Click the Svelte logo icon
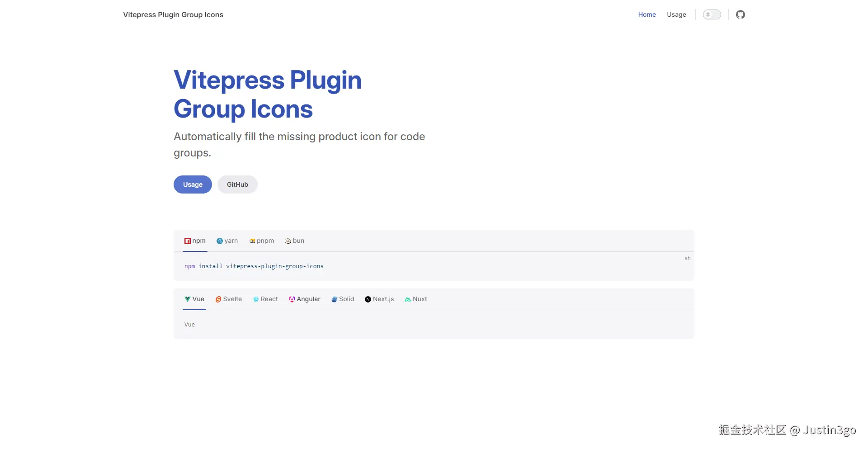 point(218,299)
